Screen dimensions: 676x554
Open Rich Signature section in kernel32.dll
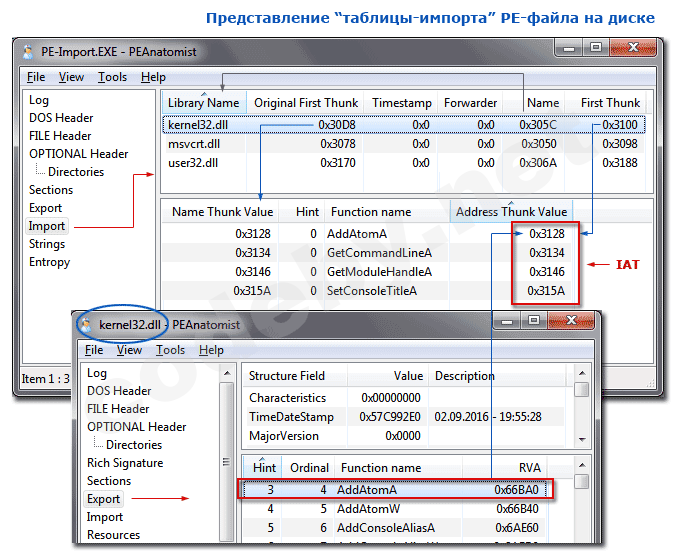(x=124, y=463)
